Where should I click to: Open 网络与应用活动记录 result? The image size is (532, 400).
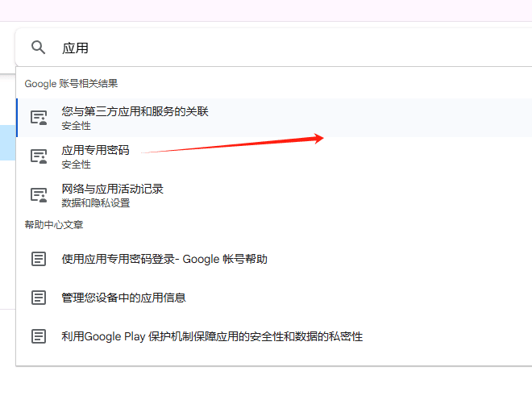[274, 195]
